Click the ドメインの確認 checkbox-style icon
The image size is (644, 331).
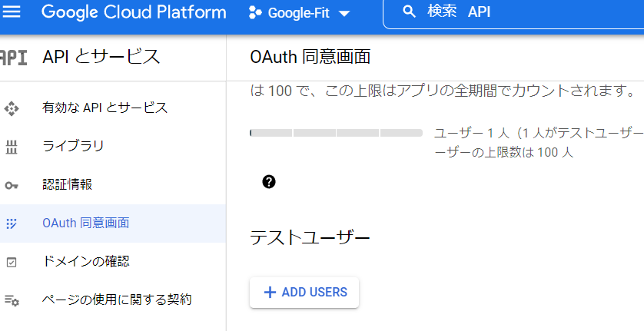[12, 262]
